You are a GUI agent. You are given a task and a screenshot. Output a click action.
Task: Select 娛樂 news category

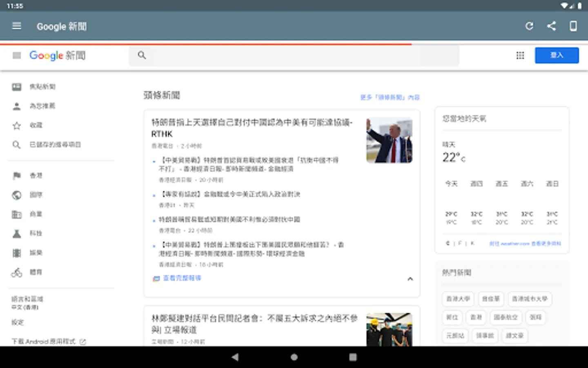[x=36, y=253]
